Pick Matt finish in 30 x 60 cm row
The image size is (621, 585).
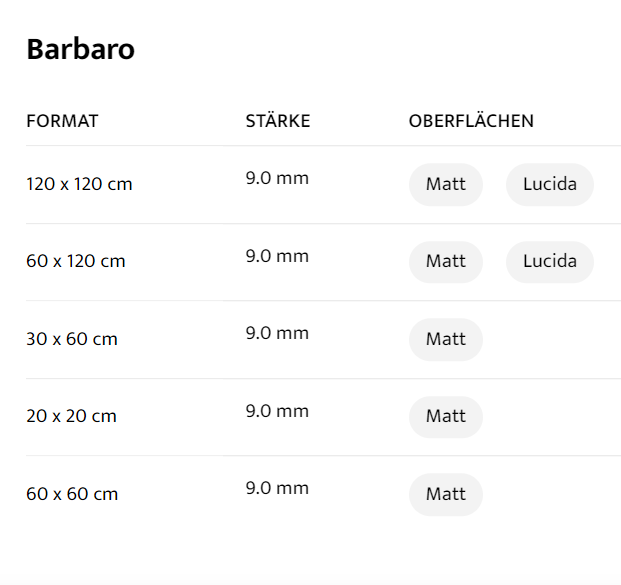pos(445,339)
